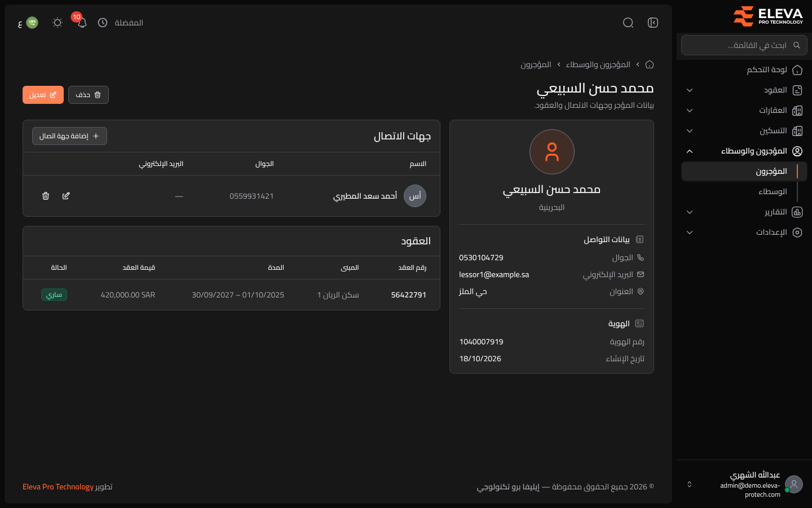Click the أس contact avatar

tap(415, 196)
